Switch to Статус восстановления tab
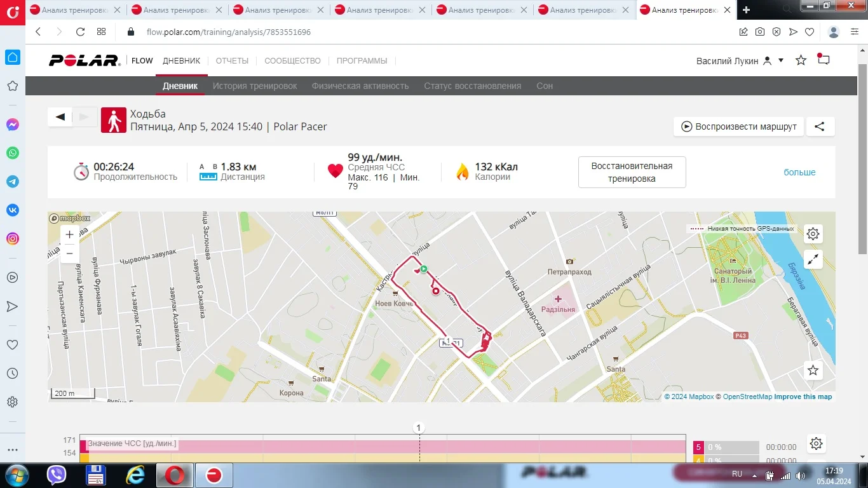The height and width of the screenshot is (488, 868). pyautogui.click(x=473, y=86)
